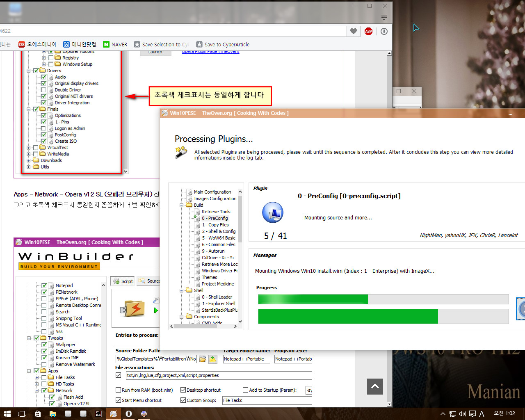Open the browser tab menu icon
Viewport: 525px width, 420px height.
click(x=384, y=18)
